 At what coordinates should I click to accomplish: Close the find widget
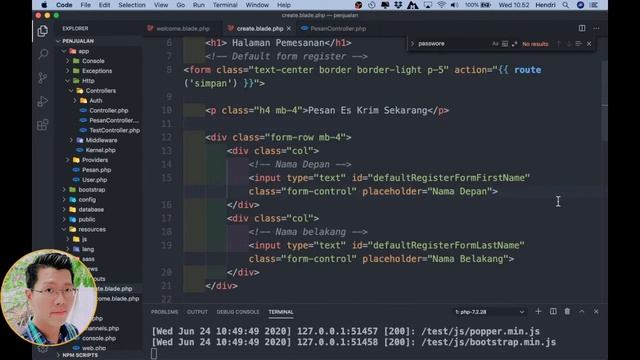pos(589,44)
